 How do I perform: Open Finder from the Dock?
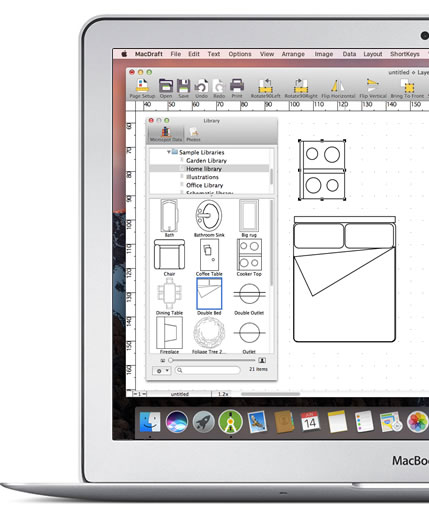coord(150,421)
